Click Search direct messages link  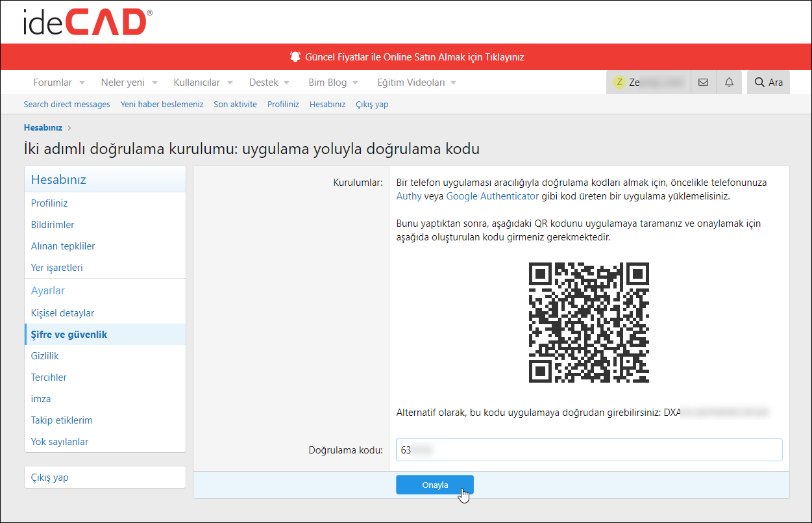67,104
